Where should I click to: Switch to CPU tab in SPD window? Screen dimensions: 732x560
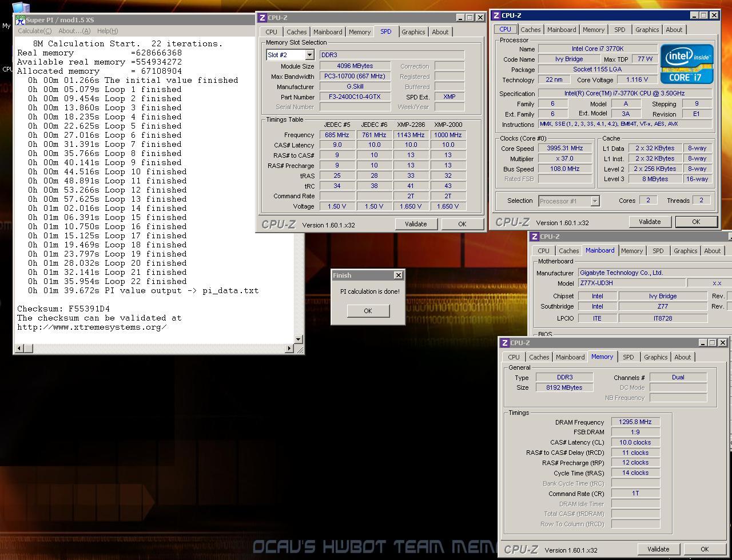pos(272,32)
